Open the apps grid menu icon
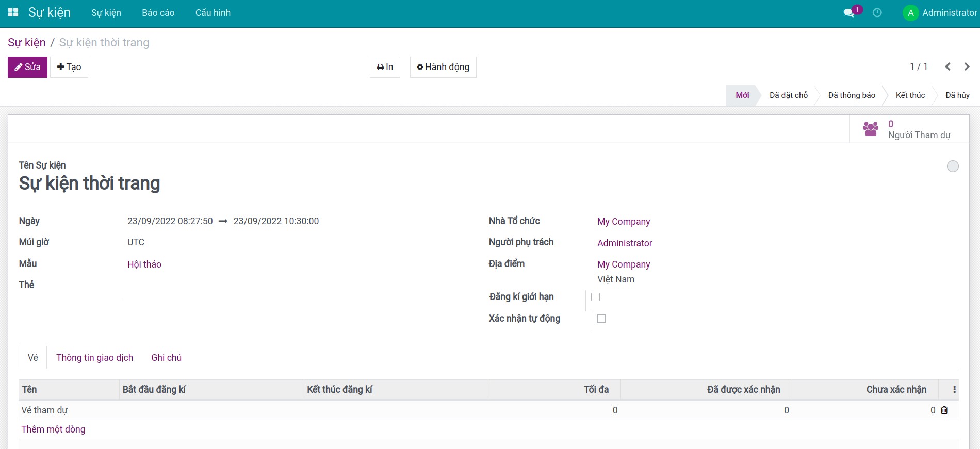This screenshot has width=980, height=449. point(13,12)
